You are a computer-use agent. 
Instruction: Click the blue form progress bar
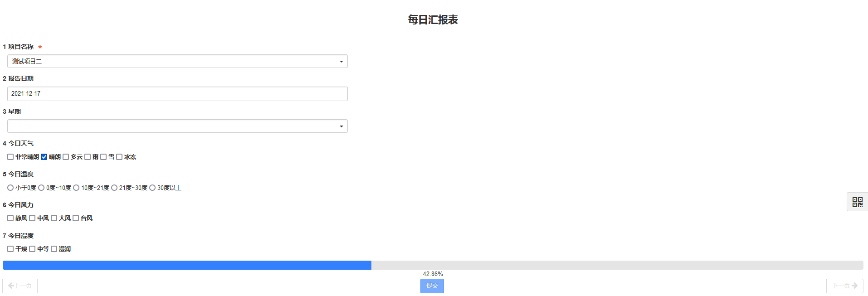(187, 265)
